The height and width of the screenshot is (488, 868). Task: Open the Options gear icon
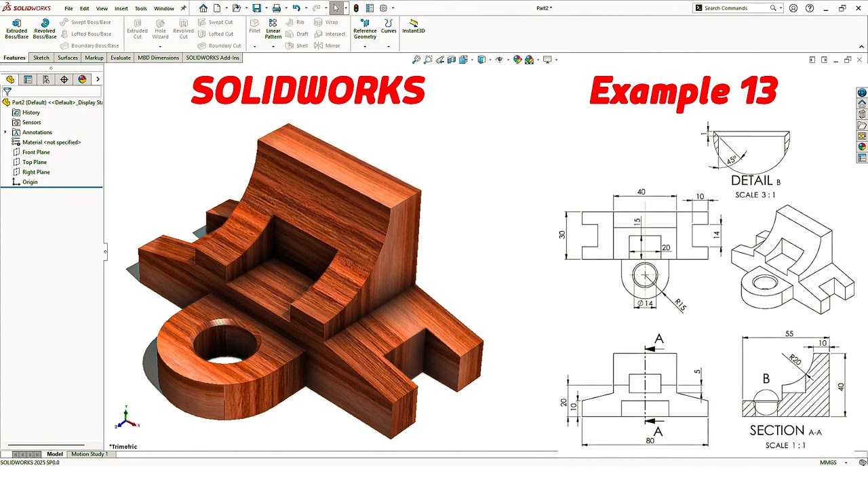click(383, 8)
